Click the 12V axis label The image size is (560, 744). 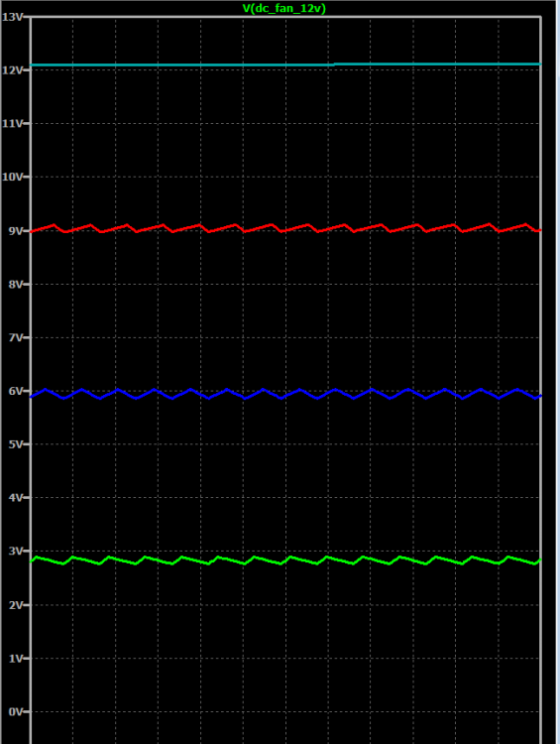12,70
